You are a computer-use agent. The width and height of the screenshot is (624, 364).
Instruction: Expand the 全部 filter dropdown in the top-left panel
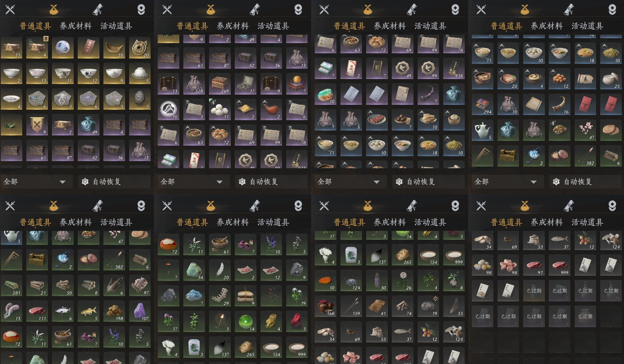pyautogui.click(x=36, y=182)
